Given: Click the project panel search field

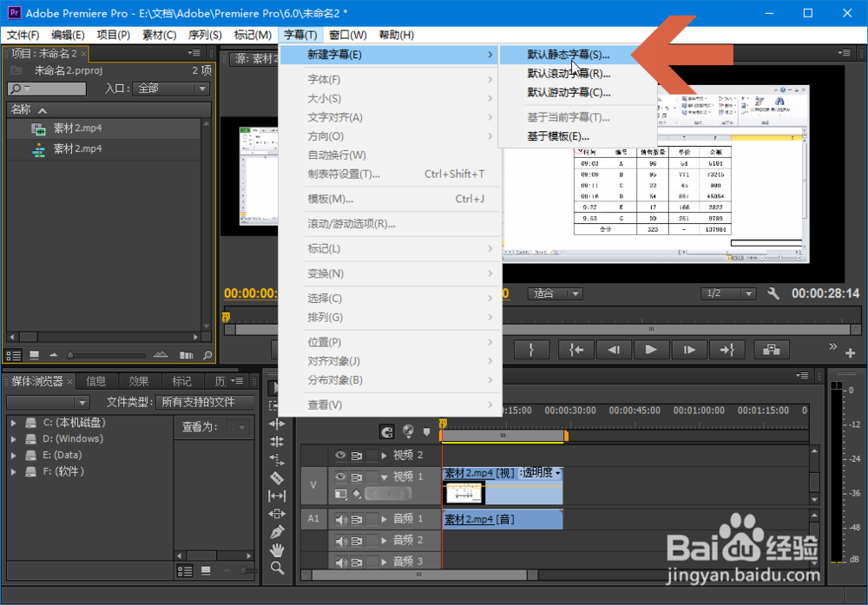Looking at the screenshot, I should point(47,89).
